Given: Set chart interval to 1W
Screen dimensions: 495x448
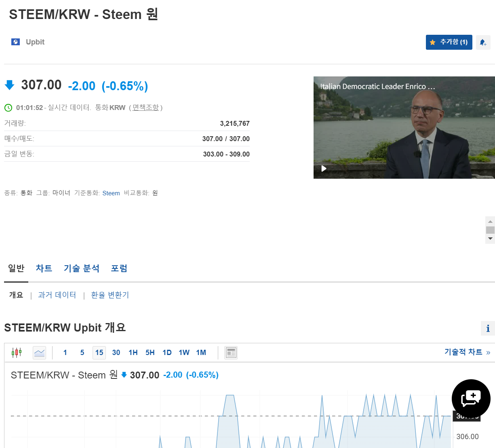Looking at the screenshot, I should 184,353.
